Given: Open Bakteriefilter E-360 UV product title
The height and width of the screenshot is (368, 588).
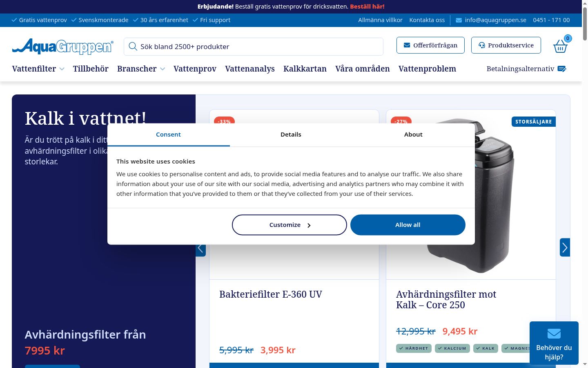Looking at the screenshot, I should point(271,294).
